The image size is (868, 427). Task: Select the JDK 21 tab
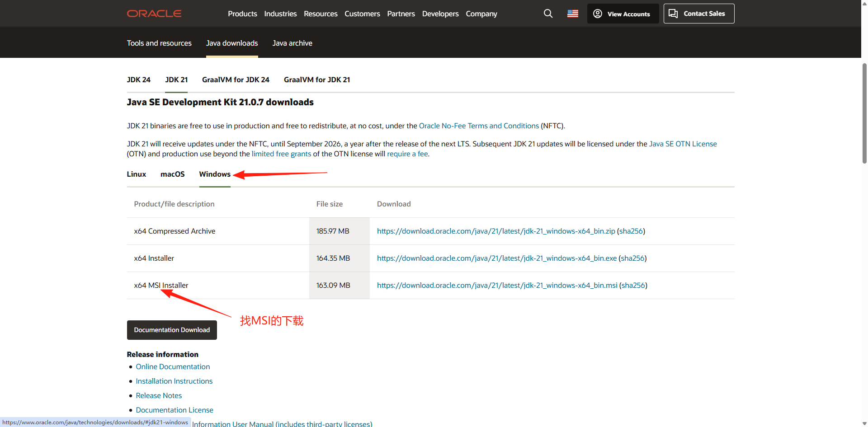click(x=176, y=80)
